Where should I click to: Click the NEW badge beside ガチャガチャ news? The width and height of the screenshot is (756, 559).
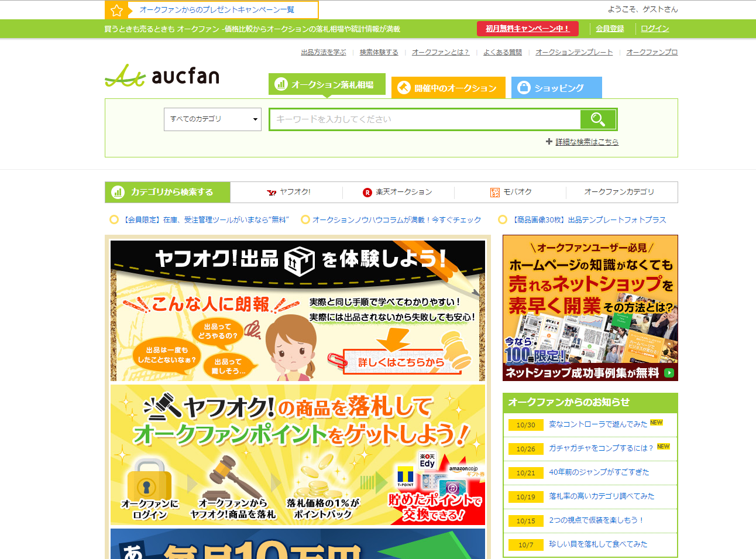tap(663, 446)
